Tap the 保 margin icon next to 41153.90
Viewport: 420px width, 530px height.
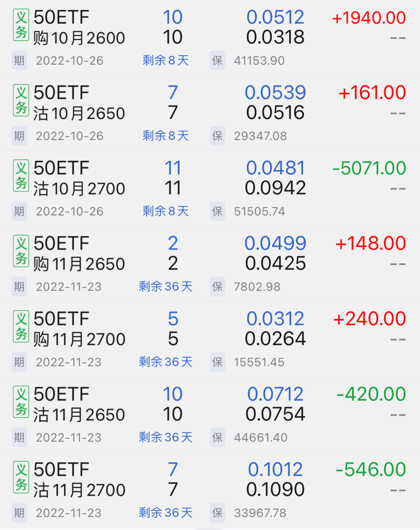217,61
